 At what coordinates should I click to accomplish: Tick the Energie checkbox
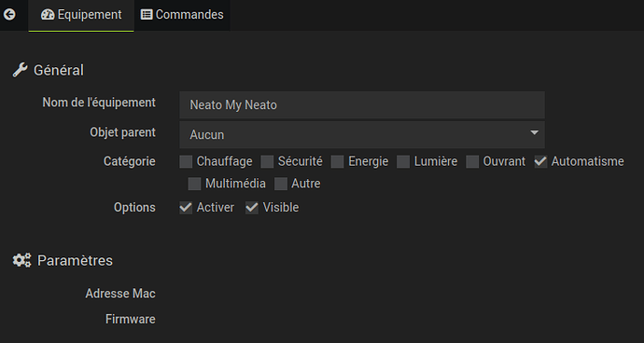point(337,161)
